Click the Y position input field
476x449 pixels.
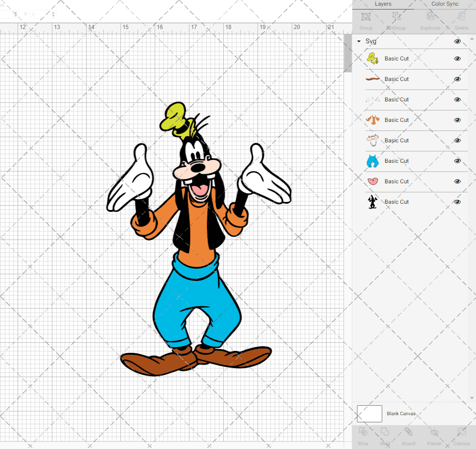[x=40, y=14]
